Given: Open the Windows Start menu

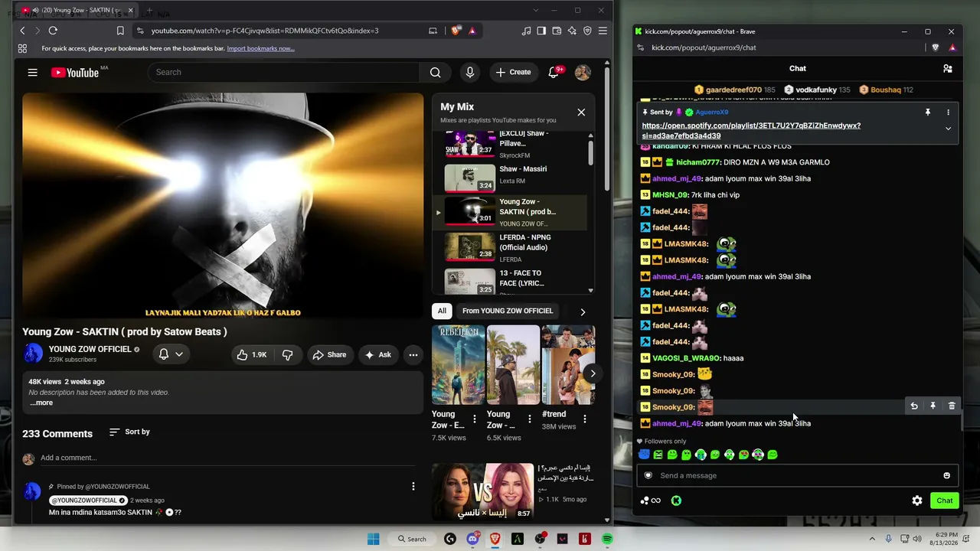Looking at the screenshot, I should [373, 539].
